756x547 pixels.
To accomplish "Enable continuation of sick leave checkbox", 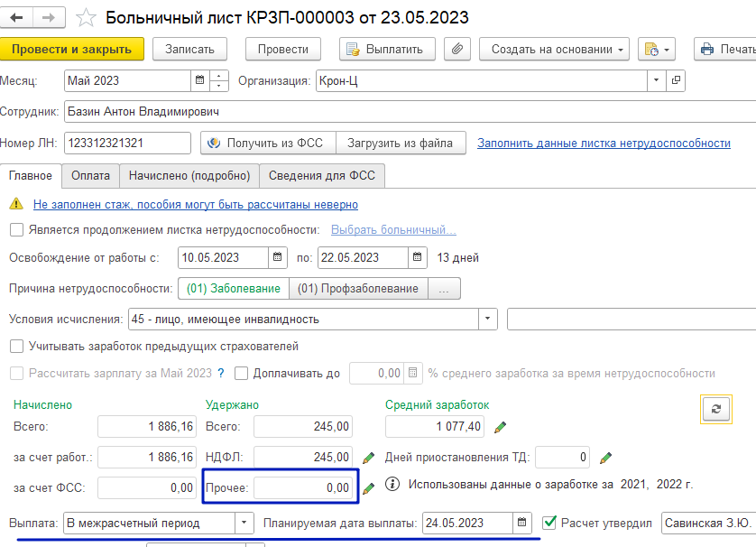I will [x=16, y=229].
